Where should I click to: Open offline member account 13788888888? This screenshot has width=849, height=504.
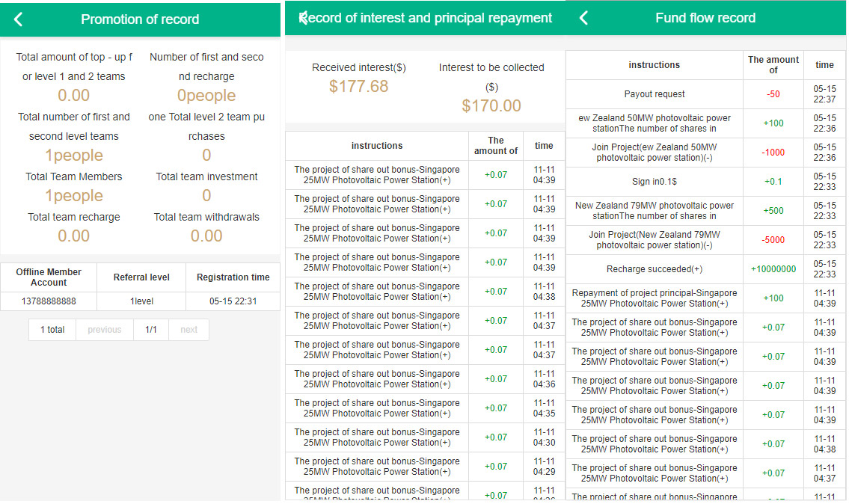point(49,301)
